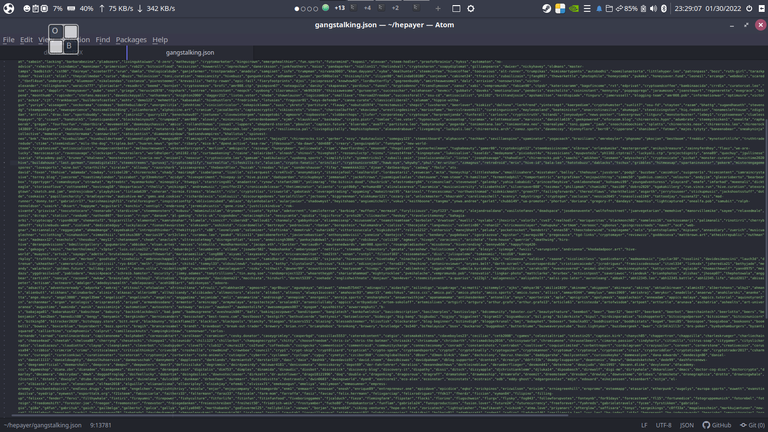Click the yellow-blue grid tray icon
Screen dimensions: 768x432
point(560,8)
